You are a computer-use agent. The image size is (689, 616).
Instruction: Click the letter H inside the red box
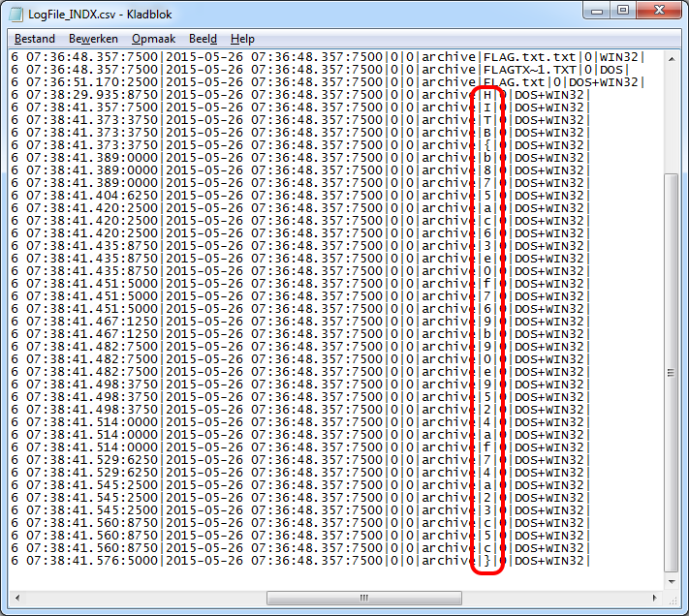488,95
